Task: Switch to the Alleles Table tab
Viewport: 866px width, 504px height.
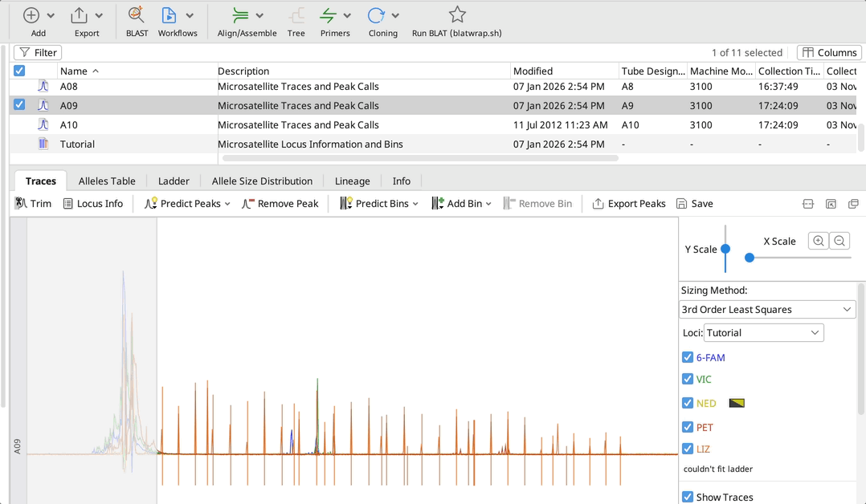Action: coord(107,181)
